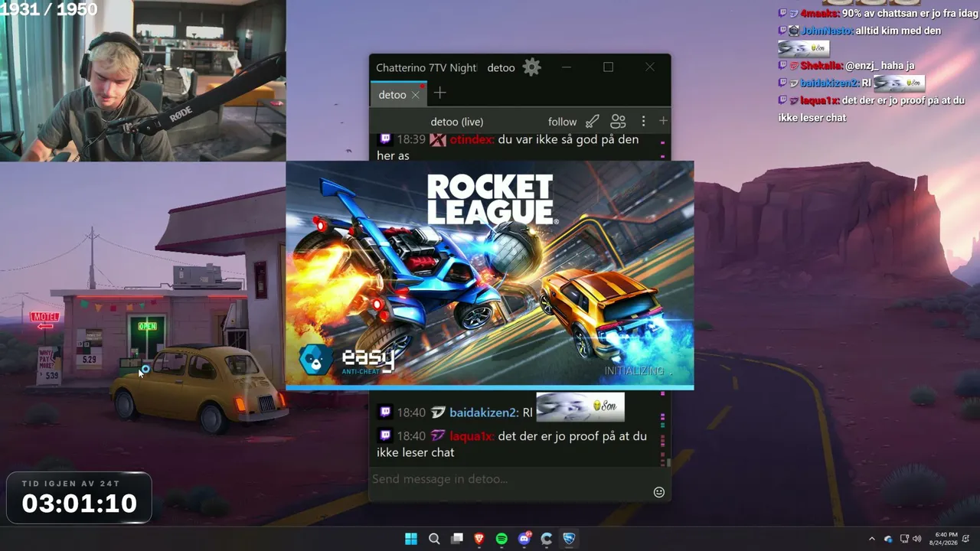Open the volume tray icon
This screenshot has height=551, width=980.
click(x=916, y=539)
